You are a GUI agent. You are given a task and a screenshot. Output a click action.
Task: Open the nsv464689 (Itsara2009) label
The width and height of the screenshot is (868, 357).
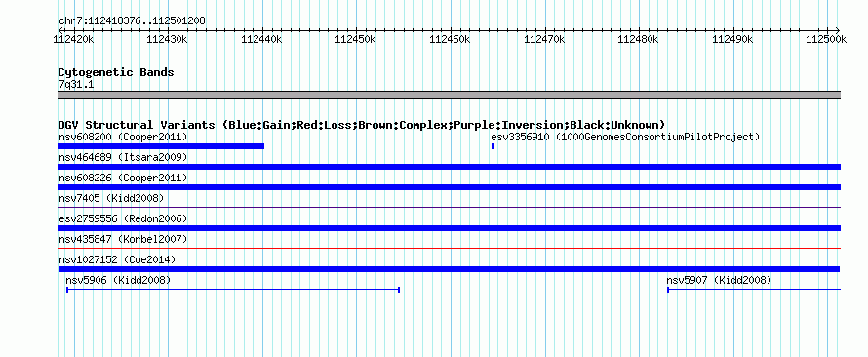click(x=123, y=157)
